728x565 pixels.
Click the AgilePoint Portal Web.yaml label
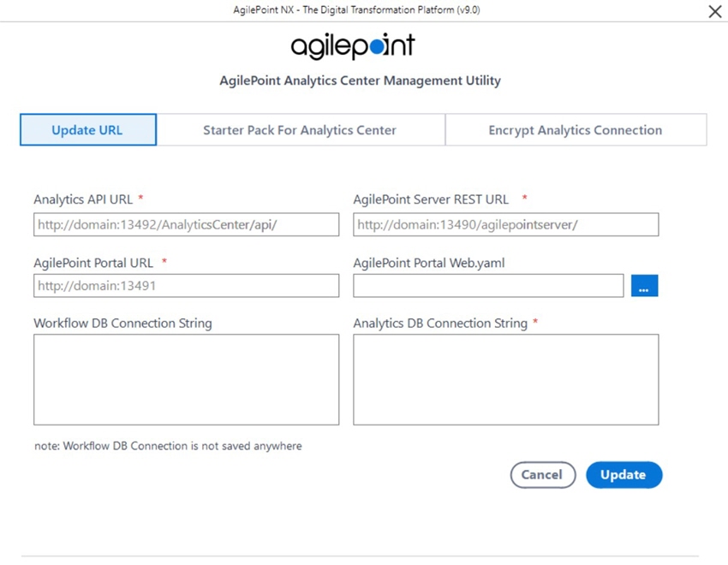[429, 263]
